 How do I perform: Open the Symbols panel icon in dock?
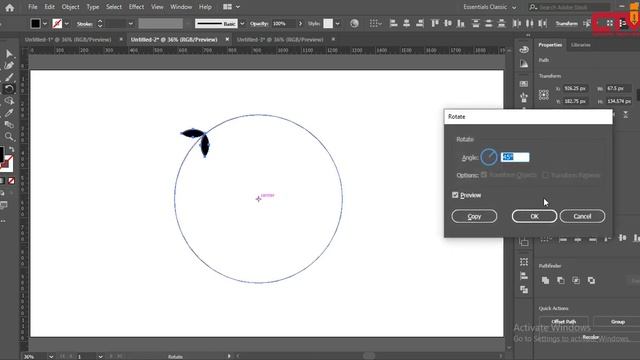point(524,98)
